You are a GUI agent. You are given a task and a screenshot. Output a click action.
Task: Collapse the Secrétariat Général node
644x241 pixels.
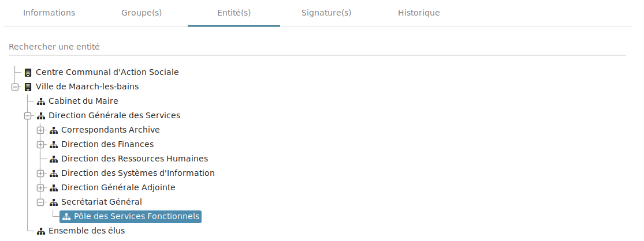40,202
